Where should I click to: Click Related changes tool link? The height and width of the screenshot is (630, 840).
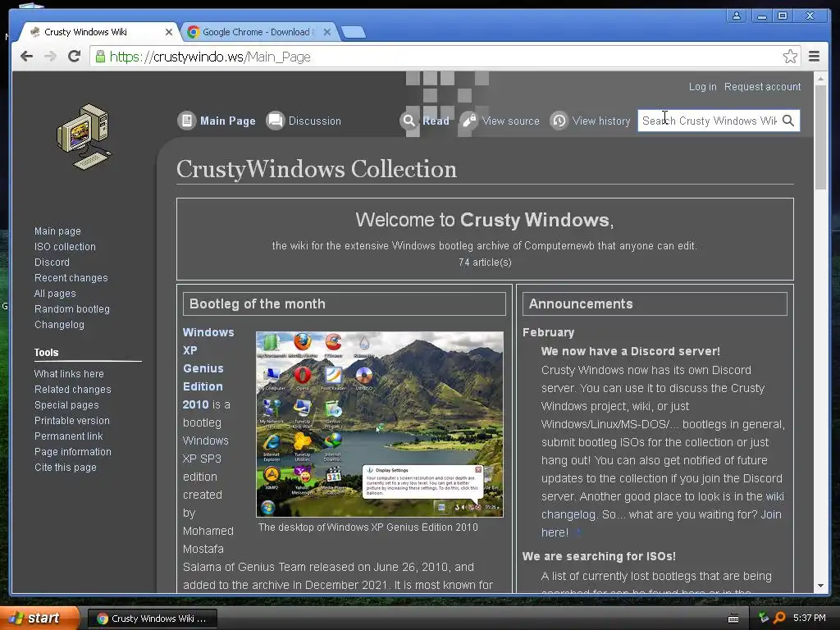click(73, 390)
